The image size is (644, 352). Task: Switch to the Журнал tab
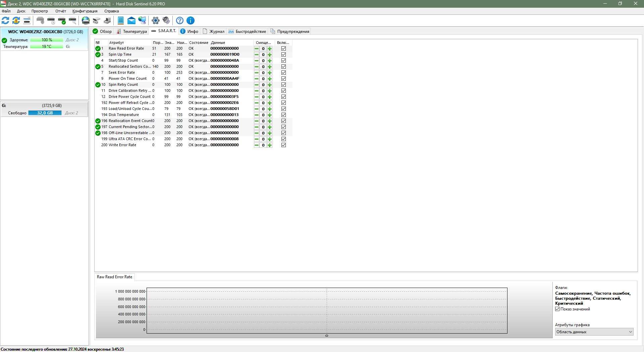pos(214,32)
